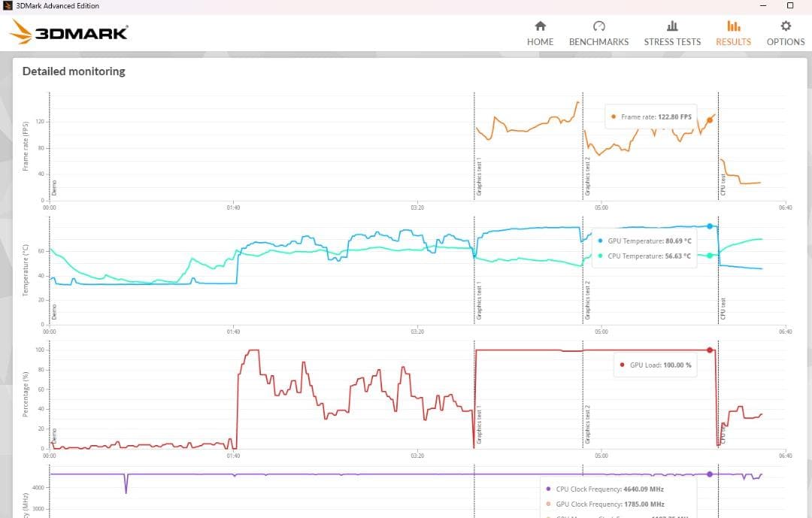Maximize the 3DMark window
Image resolution: width=812 pixels, height=518 pixels.
tap(789, 6)
